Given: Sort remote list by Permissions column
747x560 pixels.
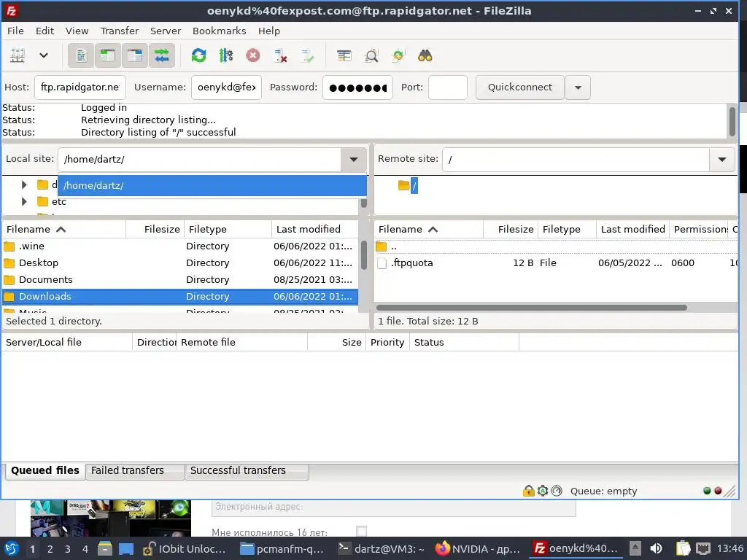Looking at the screenshot, I should [699, 230].
